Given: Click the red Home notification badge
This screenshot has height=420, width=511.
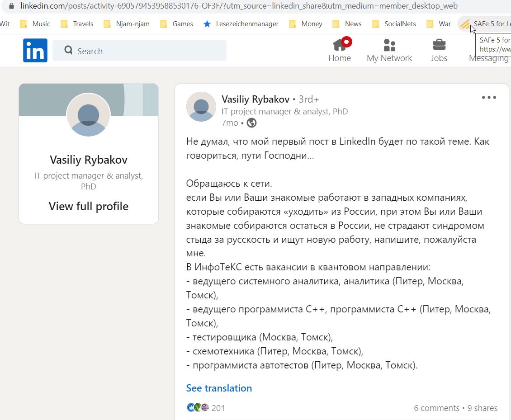Looking at the screenshot, I should 347,42.
